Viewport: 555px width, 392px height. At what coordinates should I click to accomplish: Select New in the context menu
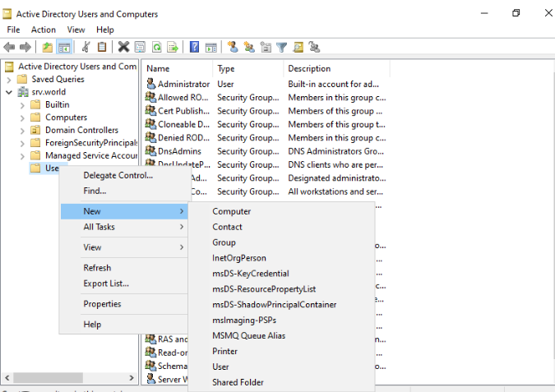tap(124, 211)
